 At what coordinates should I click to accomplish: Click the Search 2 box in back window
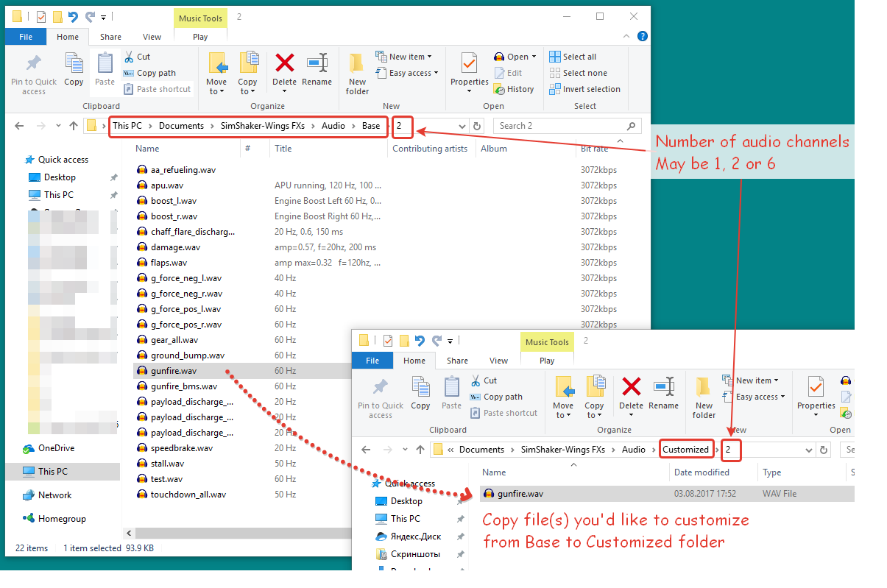click(x=567, y=126)
